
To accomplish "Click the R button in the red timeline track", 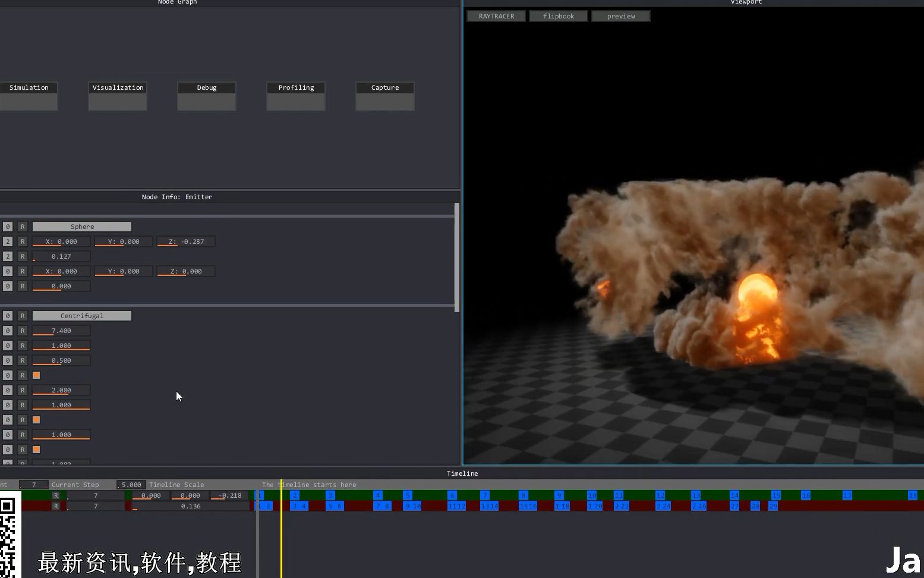I will 56,506.
